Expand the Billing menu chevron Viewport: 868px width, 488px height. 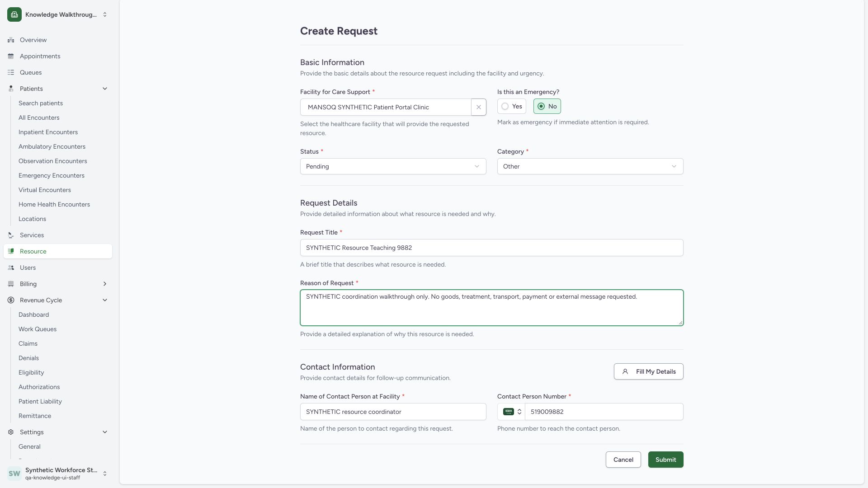[105, 284]
